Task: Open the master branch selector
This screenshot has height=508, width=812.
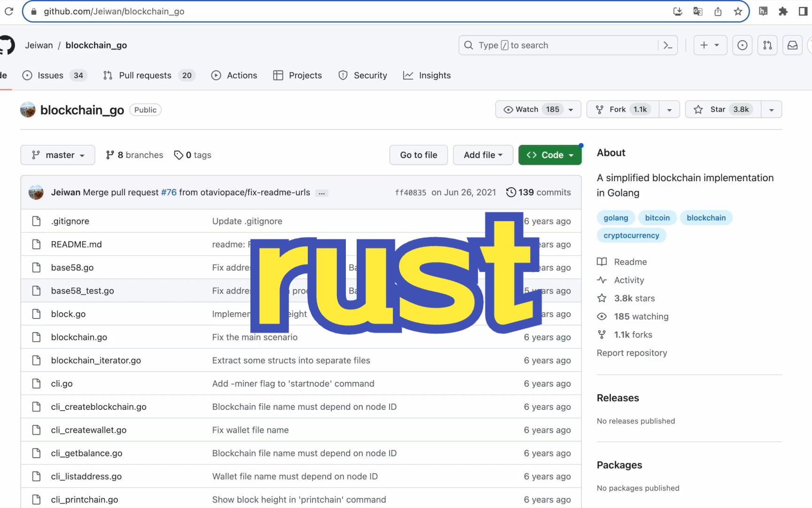Action: 57,155
